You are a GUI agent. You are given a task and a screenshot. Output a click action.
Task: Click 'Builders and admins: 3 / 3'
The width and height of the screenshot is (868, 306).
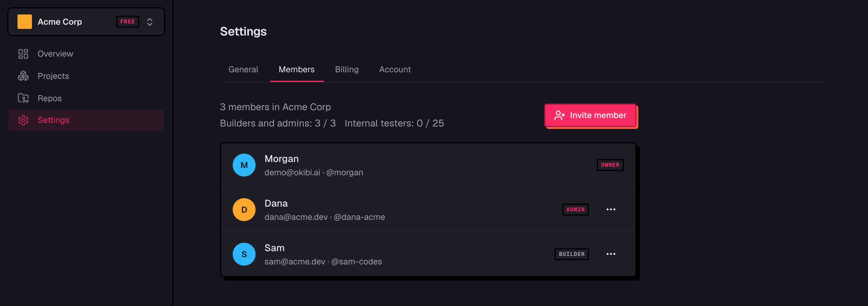(278, 123)
